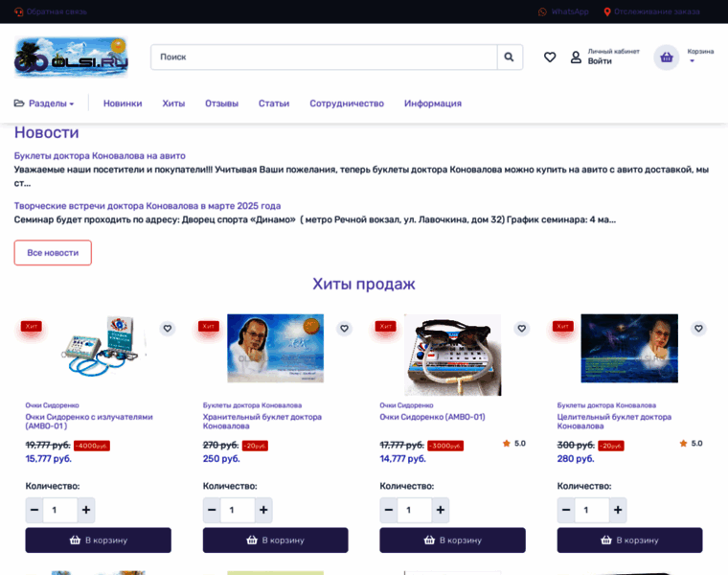Open image of Целительный буклет
The height and width of the screenshot is (575, 728).
[629, 348]
